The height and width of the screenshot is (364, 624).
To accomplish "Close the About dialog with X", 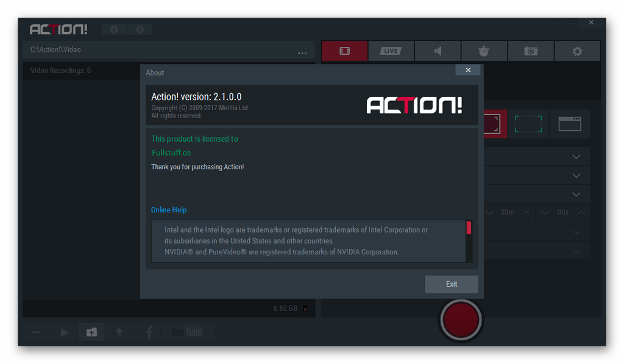I will pyautogui.click(x=468, y=70).
